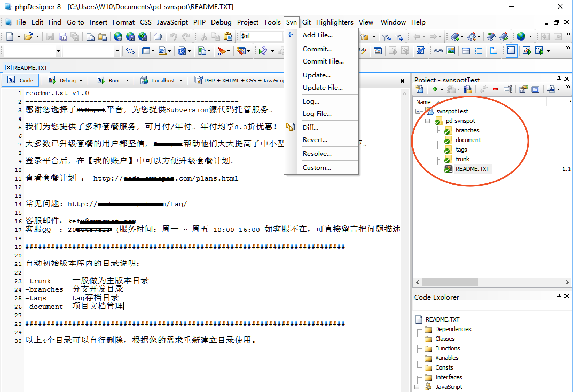Click the filter with left arrow icon
The image size is (573, 392).
tap(386, 37)
